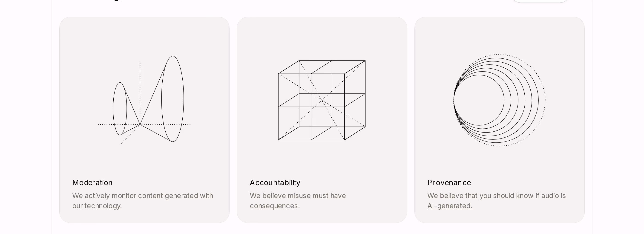Viewport: 644px width, 234px height.
Task: Click the innermost circle in Provenance graphic
Action: pyautogui.click(x=479, y=100)
